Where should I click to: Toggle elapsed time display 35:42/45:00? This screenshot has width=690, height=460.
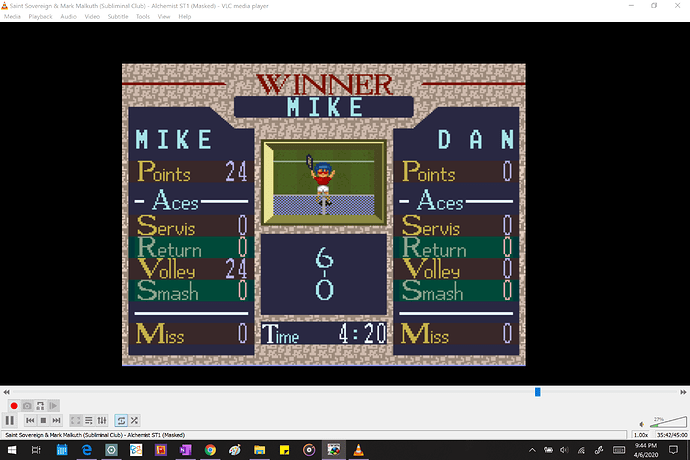tap(672, 435)
